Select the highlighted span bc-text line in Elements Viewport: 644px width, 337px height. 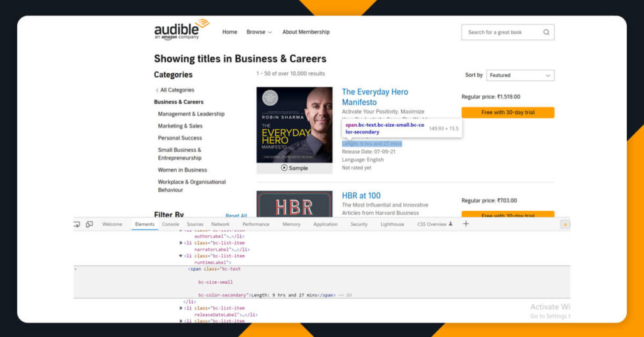click(321, 282)
